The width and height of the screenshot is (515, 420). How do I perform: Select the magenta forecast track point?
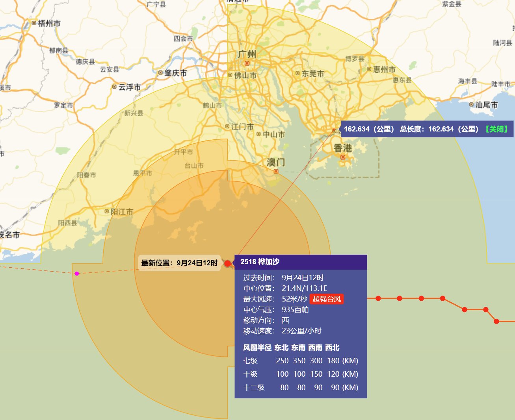(x=77, y=274)
